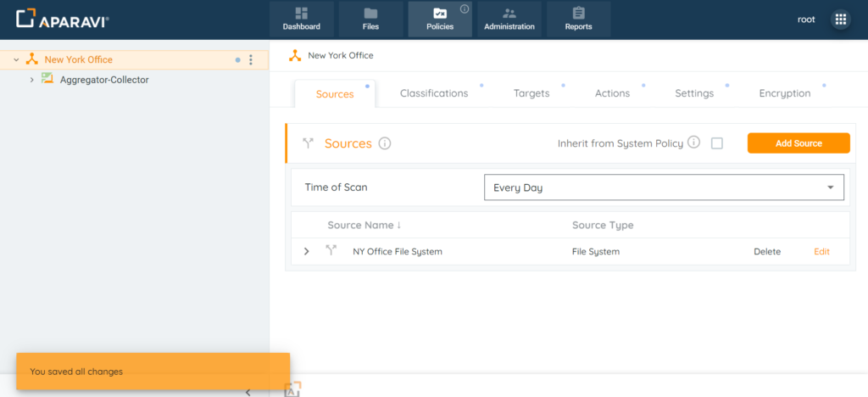Click Edit link for NY Office File System
Viewport: 868px width, 397px height.
[821, 252]
